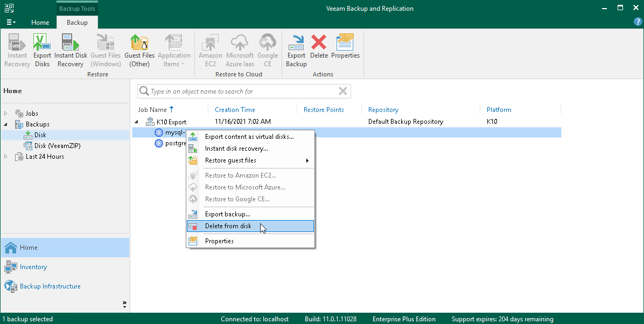Image resolution: width=644 pixels, height=324 pixels.
Task: Expand the Last 24 Hours tree node
Action: 6,157
